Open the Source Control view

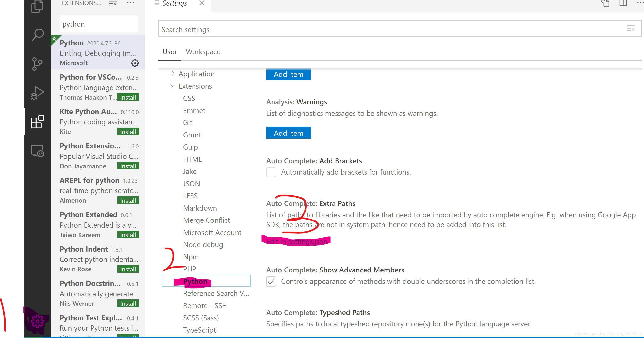pos(37,64)
